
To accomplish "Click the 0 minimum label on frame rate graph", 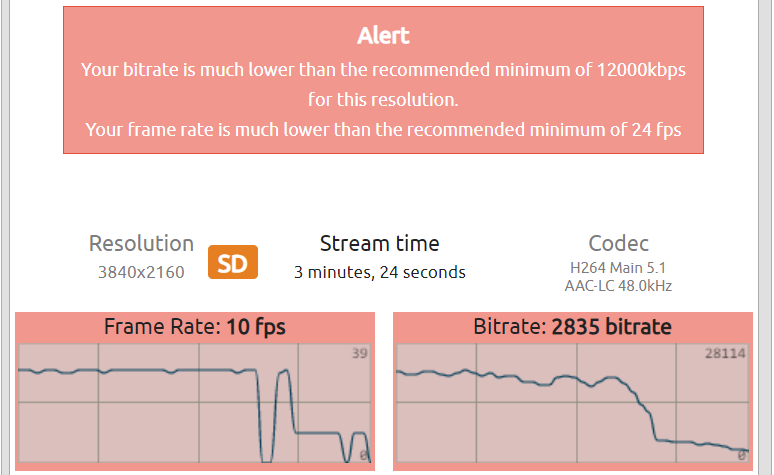I will (364, 455).
